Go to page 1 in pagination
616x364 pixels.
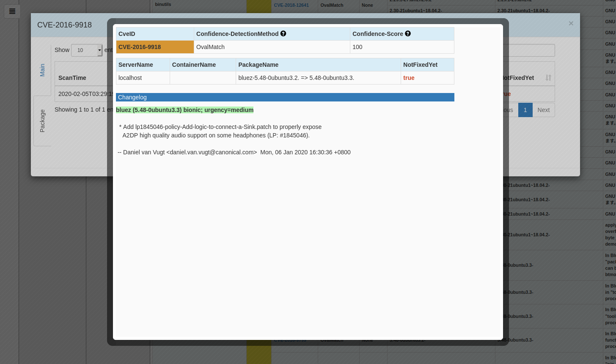pyautogui.click(x=525, y=110)
